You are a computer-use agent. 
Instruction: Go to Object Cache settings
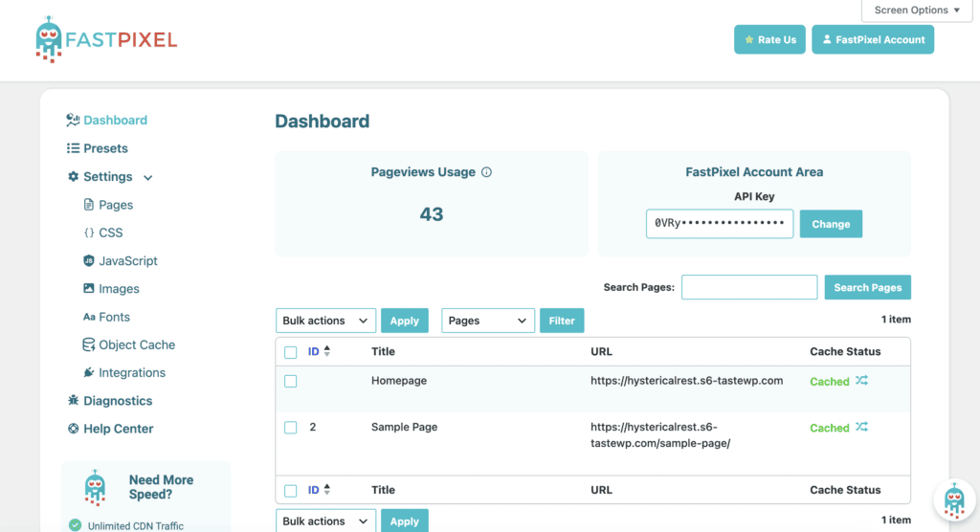point(137,344)
